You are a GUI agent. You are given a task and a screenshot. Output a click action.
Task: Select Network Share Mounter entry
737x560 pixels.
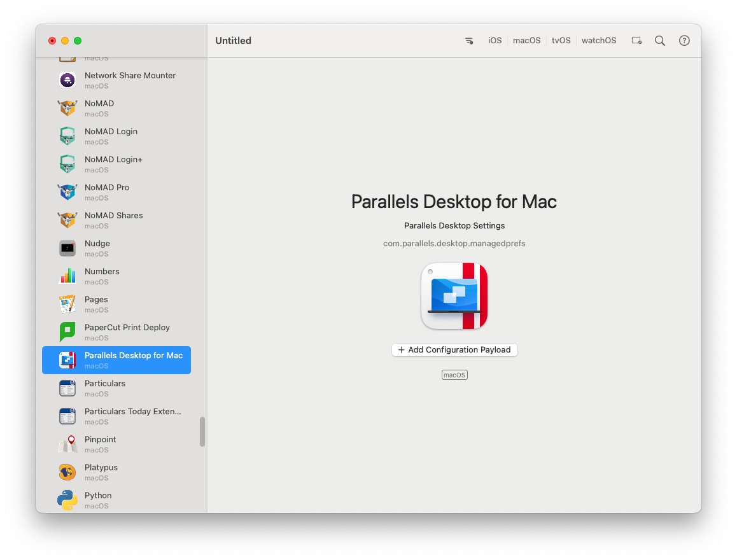pyautogui.click(x=116, y=80)
